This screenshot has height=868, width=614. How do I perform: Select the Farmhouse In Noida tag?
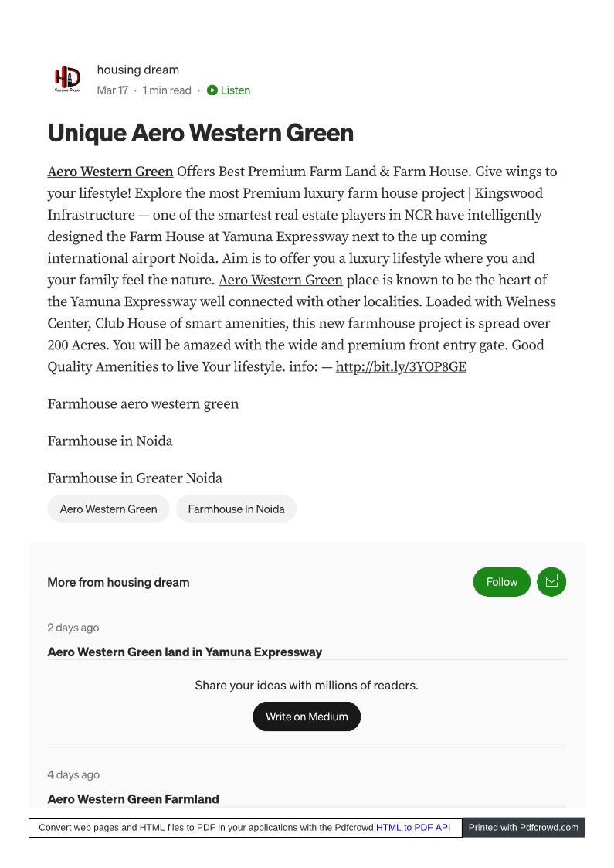[x=236, y=509]
